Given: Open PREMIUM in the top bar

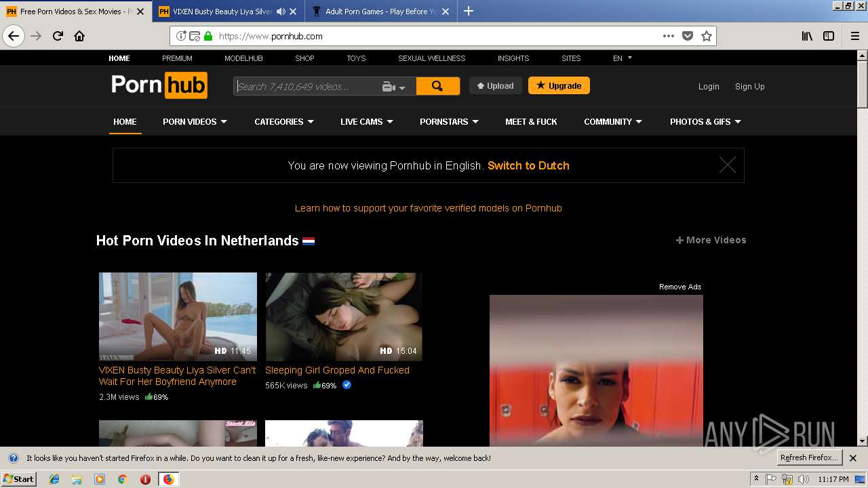Looking at the screenshot, I should tap(177, 58).
